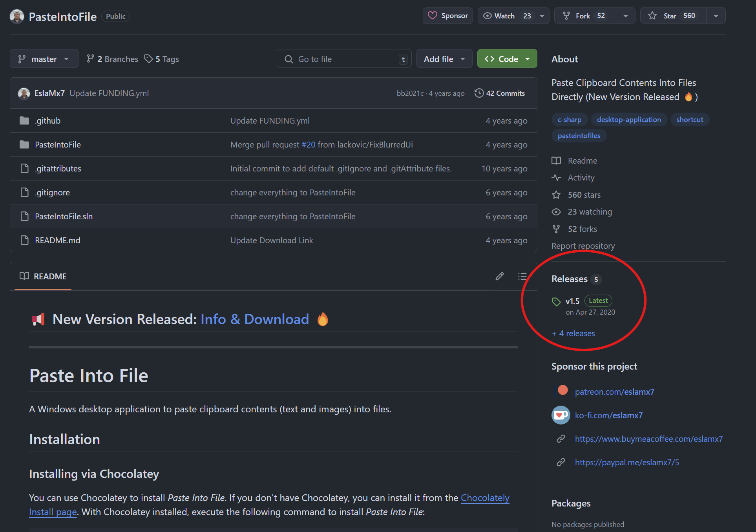Fork the repository with the Fork button

pos(585,16)
